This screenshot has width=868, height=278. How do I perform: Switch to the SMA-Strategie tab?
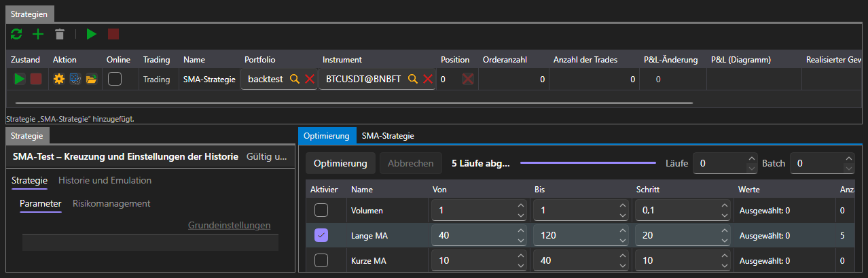point(388,135)
